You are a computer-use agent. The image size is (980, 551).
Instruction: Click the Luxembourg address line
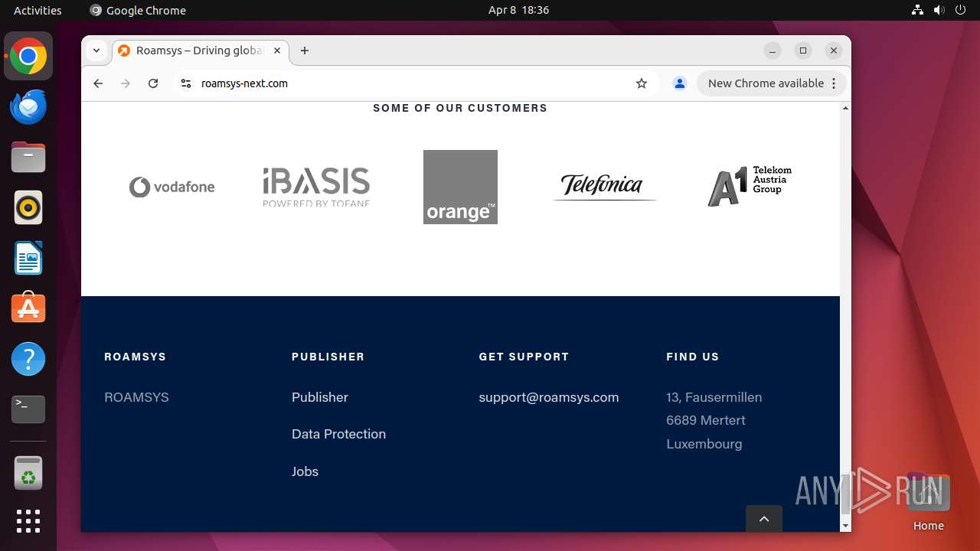[704, 444]
